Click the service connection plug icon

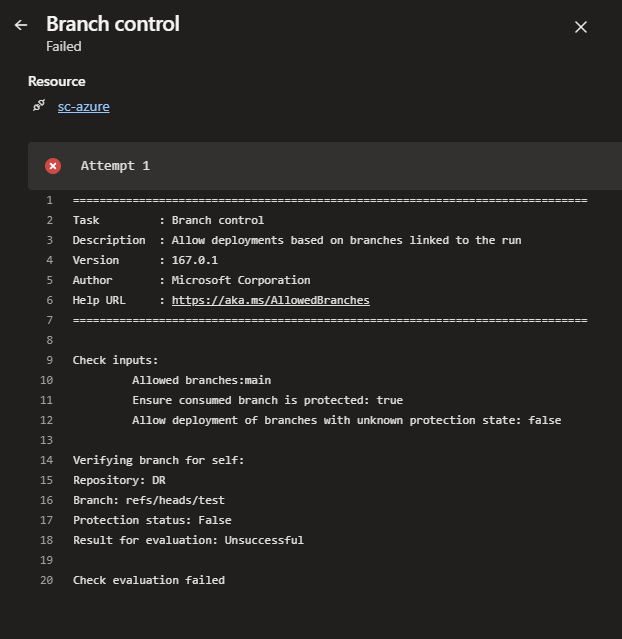pyautogui.click(x=39, y=106)
